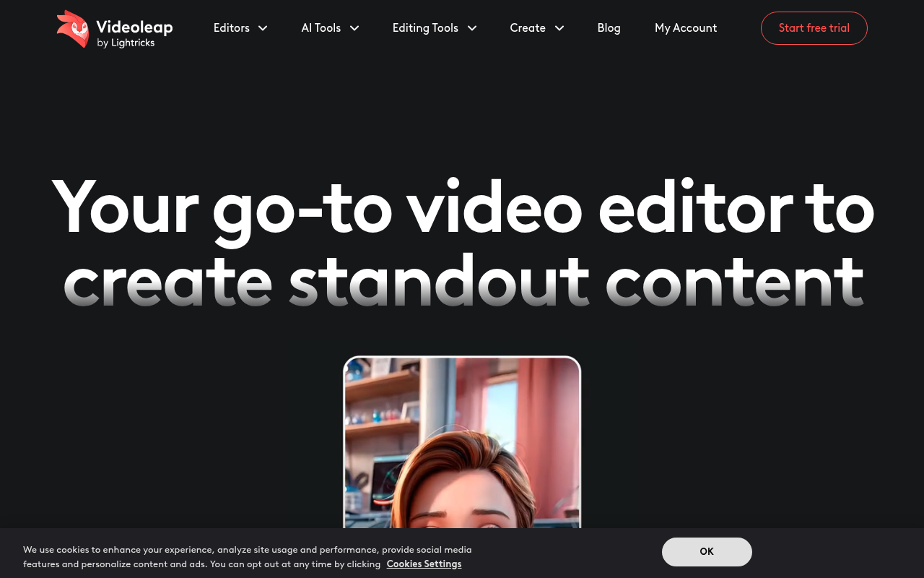Click the chevron icon beside Create
The width and height of the screenshot is (924, 578).
point(559,28)
